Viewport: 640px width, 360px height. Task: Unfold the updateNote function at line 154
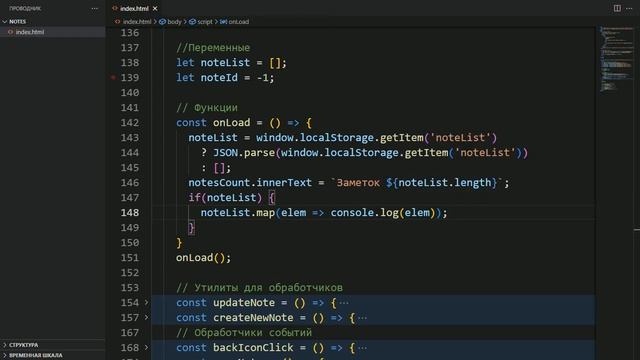tap(147, 302)
